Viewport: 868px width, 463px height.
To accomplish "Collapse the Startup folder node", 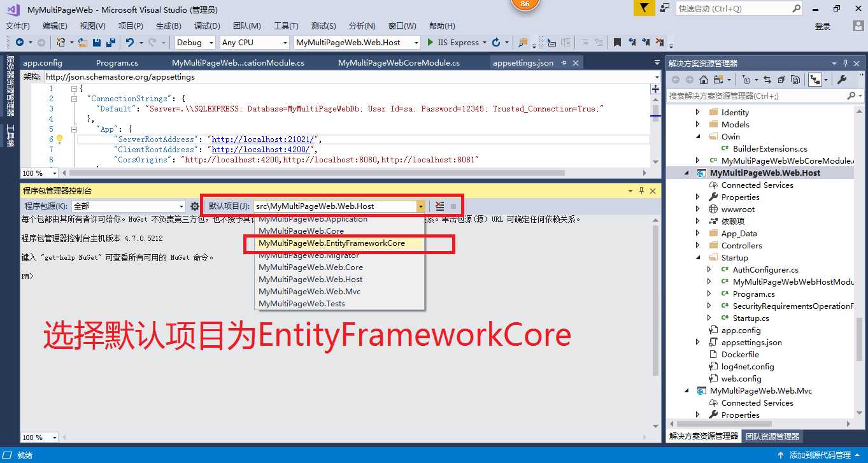I will 699,257.
